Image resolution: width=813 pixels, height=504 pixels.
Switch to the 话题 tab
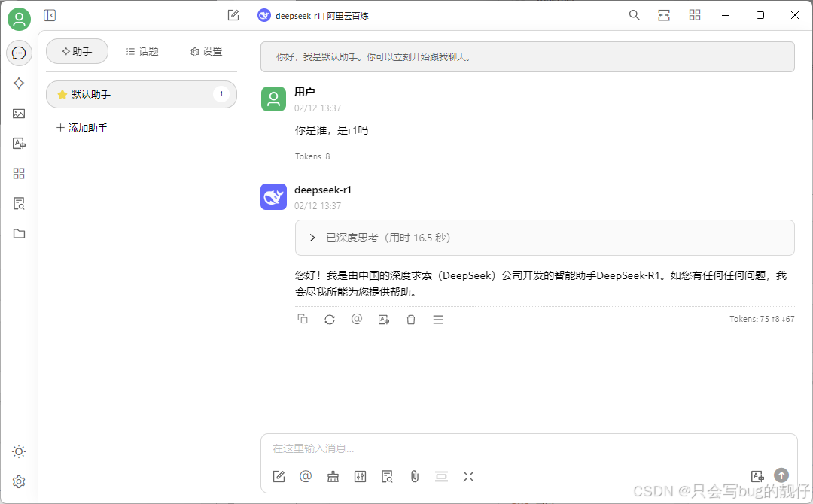pos(142,51)
